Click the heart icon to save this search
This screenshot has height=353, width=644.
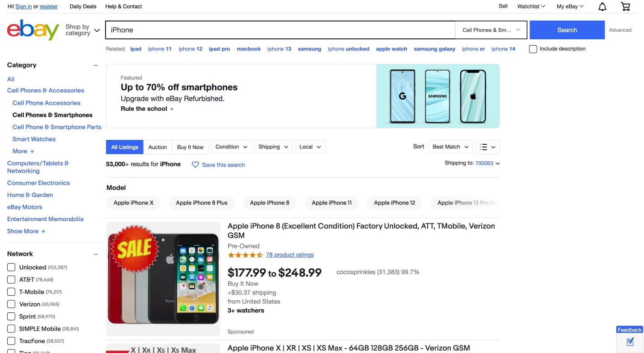click(195, 165)
